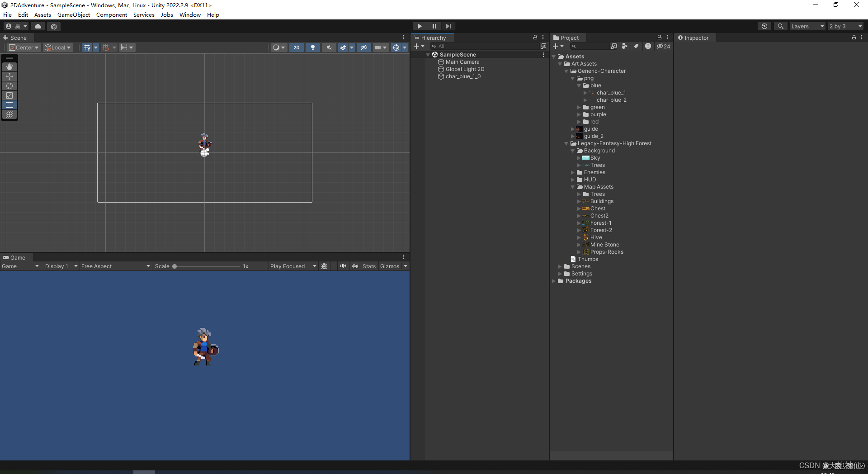The image size is (868, 474).
Task: Open the 2 by 3 layout dropdown
Action: point(845,26)
